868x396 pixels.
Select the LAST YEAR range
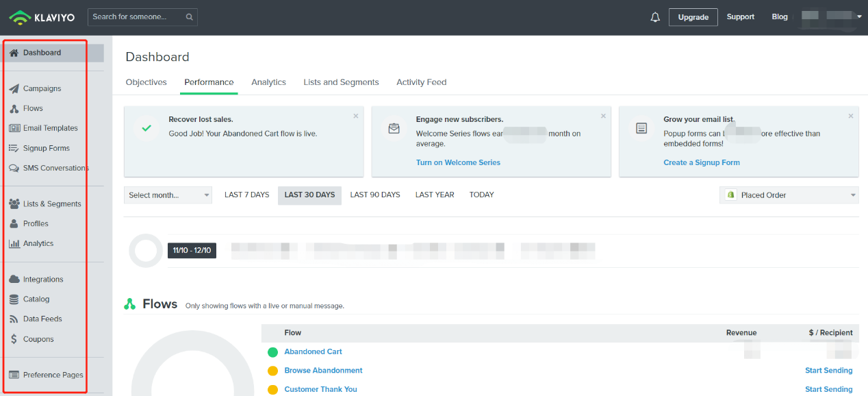pyautogui.click(x=435, y=195)
